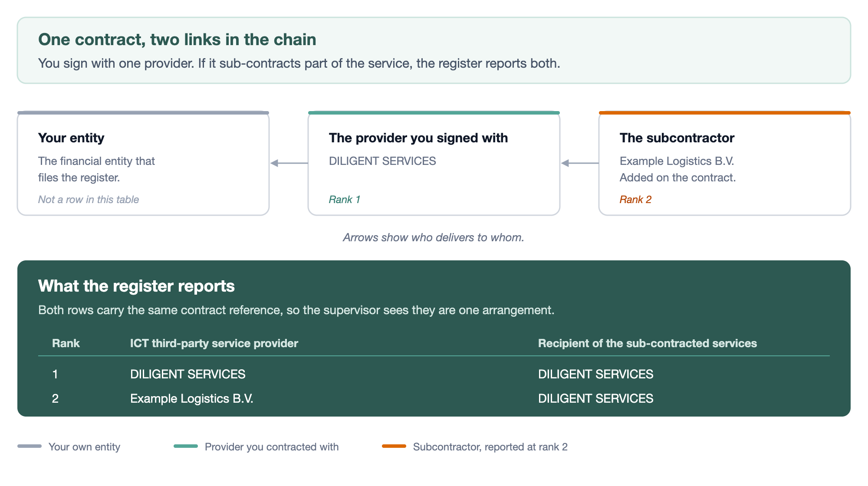Viewport: 868px width, 486px height.
Task: Click the 'Rank' column header
Action: click(66, 343)
